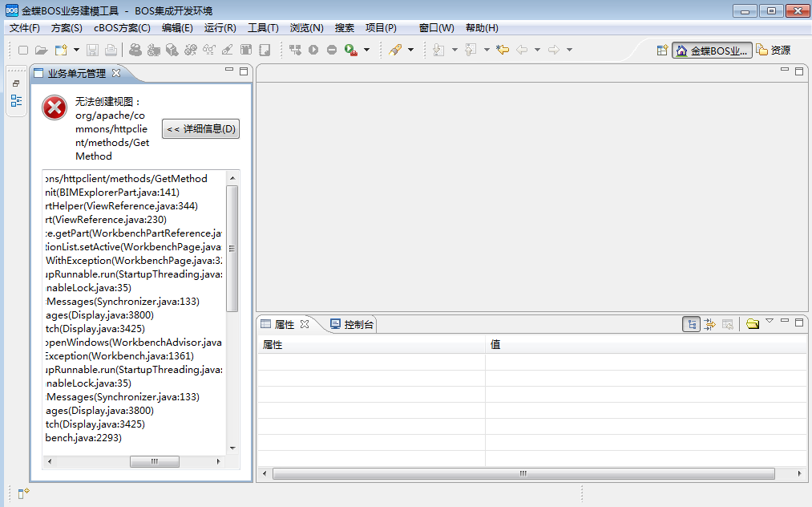Click the green Run with toolbox icon
The height and width of the screenshot is (507, 812).
tap(351, 50)
